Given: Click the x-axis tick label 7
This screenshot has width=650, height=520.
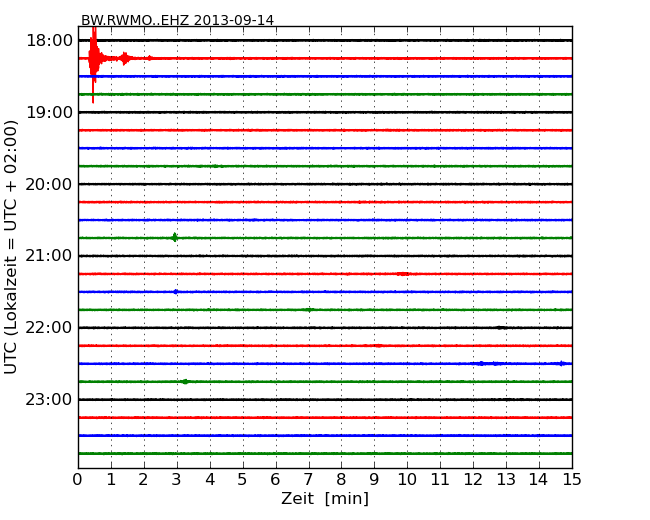Looking at the screenshot, I should [x=308, y=480].
